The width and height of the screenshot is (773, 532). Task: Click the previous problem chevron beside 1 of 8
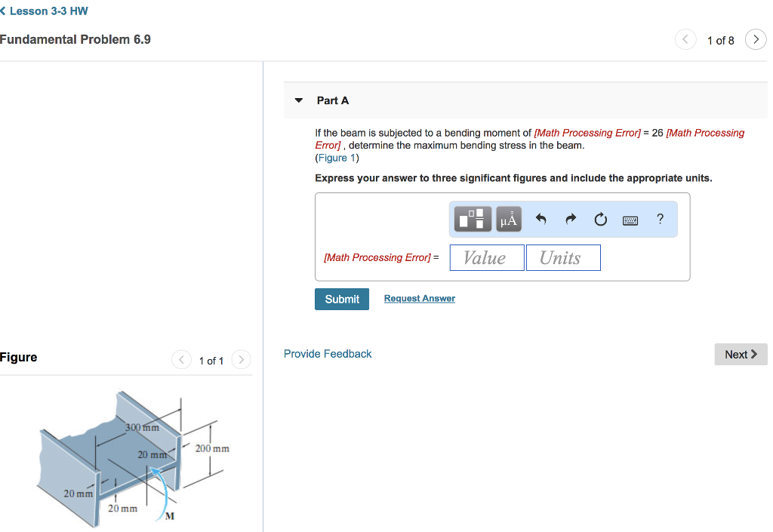685,39
